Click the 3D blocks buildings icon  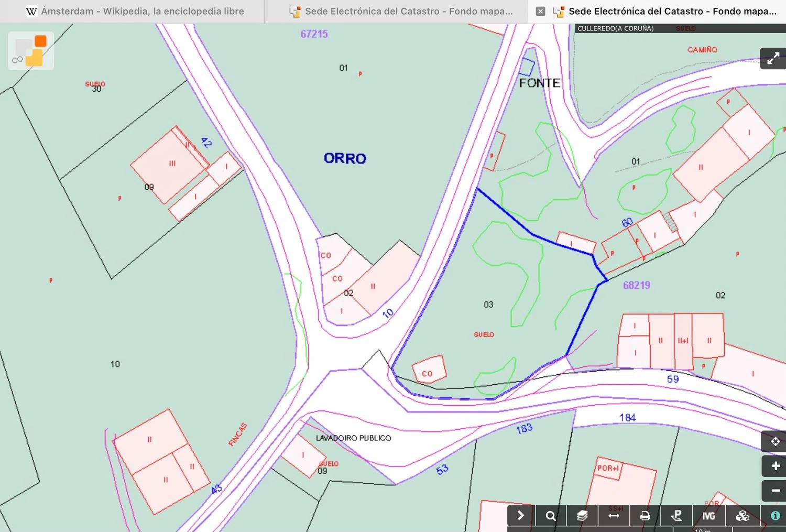click(743, 516)
